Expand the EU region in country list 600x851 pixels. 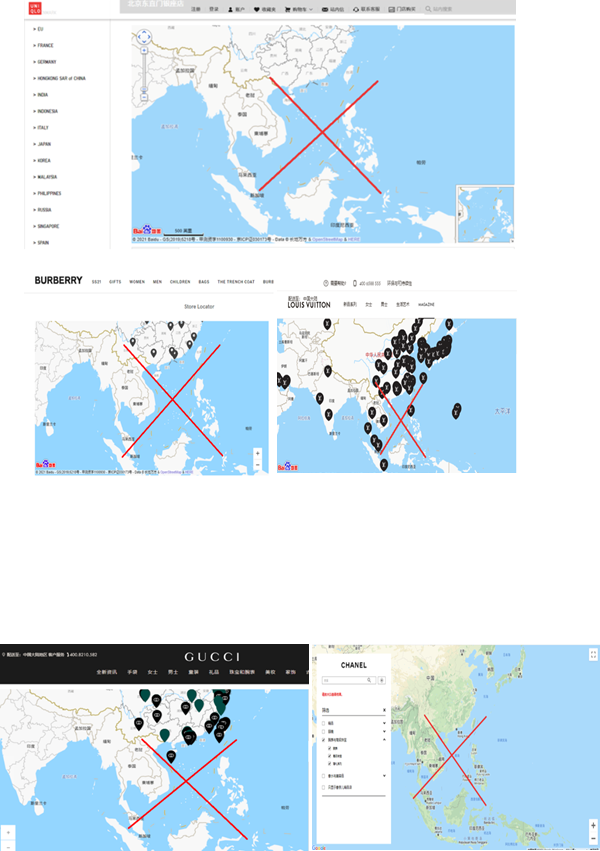point(38,29)
